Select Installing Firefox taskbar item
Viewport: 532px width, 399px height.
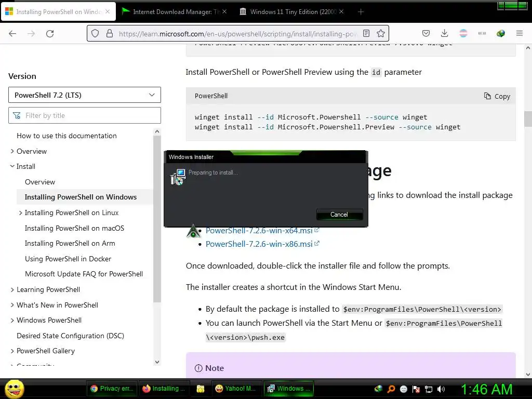164,389
